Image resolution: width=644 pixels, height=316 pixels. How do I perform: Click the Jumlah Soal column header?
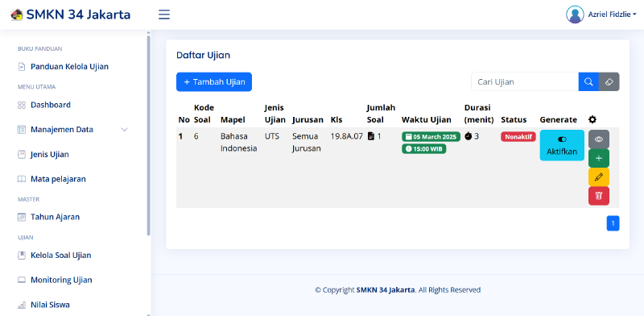[381, 114]
